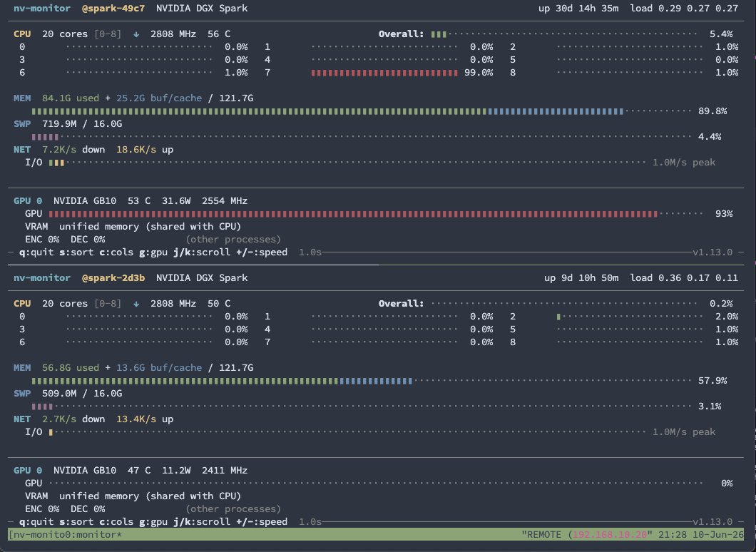Click the green Overall CPU bar at 5.4%

(439, 34)
